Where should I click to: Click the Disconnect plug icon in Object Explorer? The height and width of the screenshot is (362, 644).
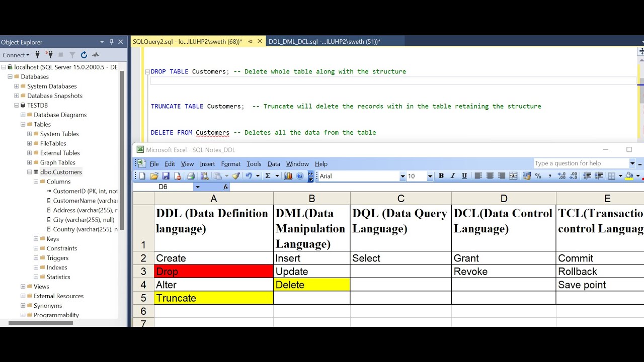[x=49, y=55]
